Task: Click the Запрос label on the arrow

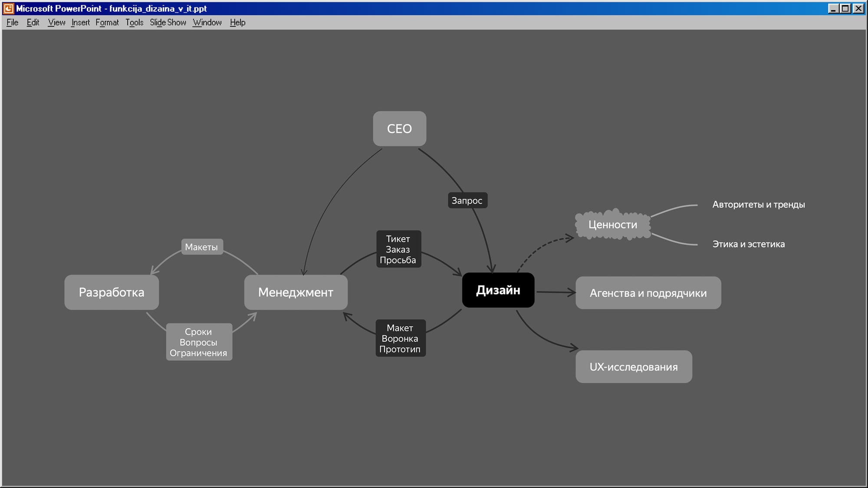Action: pyautogui.click(x=467, y=200)
